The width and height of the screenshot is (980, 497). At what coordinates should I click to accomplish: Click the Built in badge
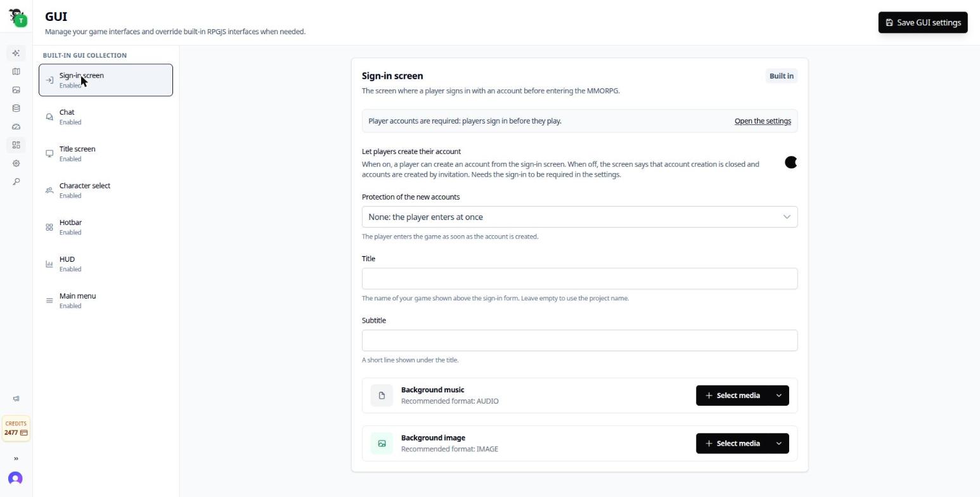point(781,76)
